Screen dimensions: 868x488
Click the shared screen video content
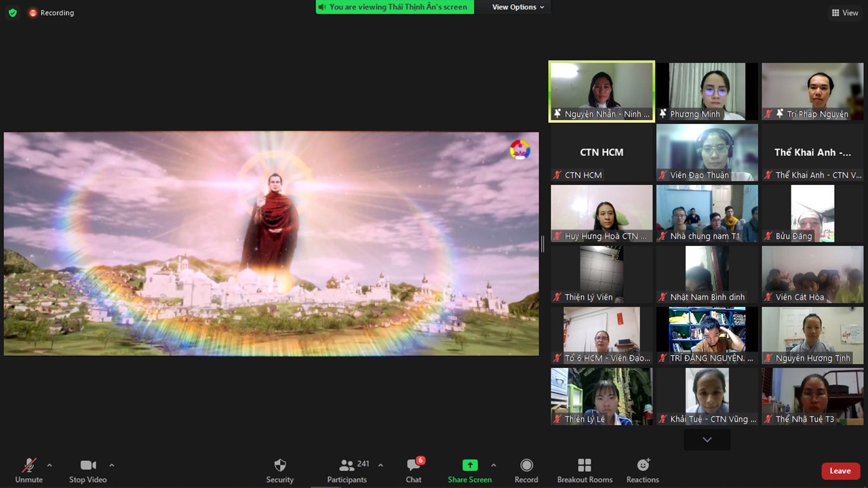[271, 243]
